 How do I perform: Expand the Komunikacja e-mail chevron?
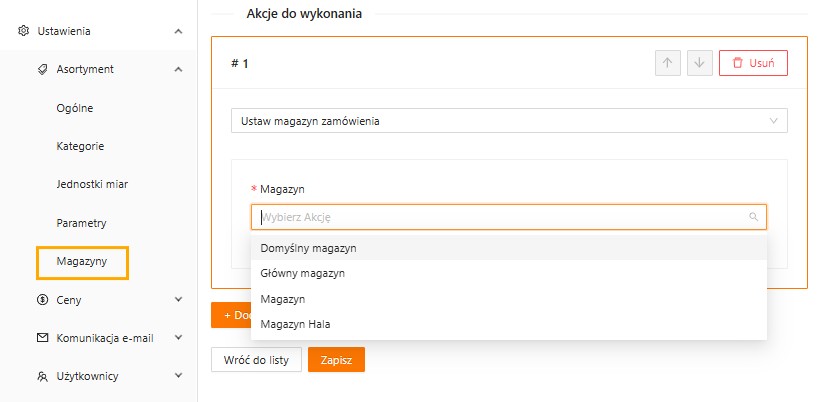coord(178,338)
